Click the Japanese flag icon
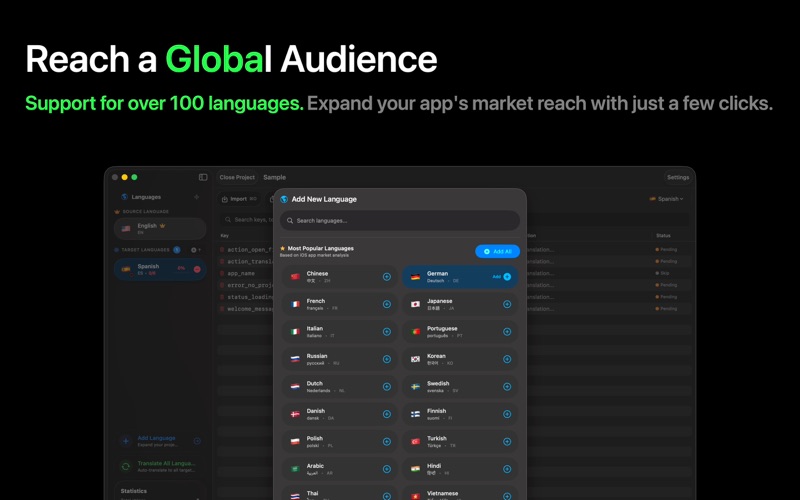800x500 pixels. pyautogui.click(x=415, y=304)
